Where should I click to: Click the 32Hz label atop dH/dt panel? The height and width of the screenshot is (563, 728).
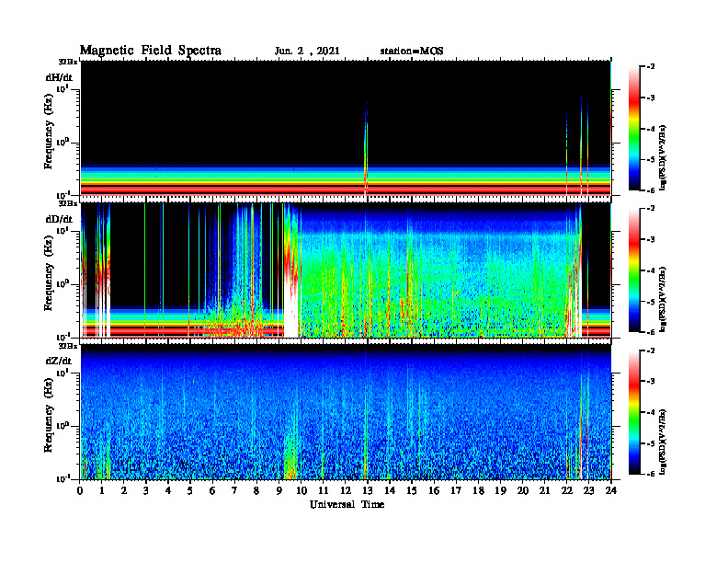(x=67, y=62)
